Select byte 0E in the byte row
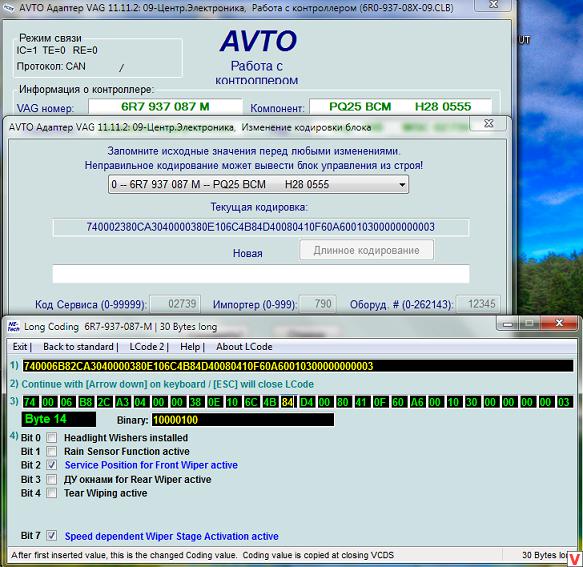This screenshot has height=567, width=583. pos(214,402)
